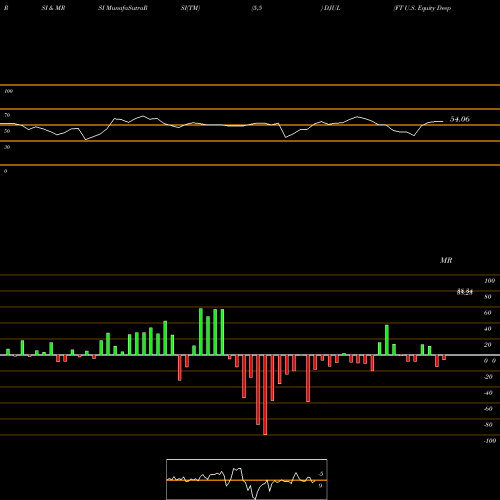Click the "9" label in the mini chart

[320, 486]
